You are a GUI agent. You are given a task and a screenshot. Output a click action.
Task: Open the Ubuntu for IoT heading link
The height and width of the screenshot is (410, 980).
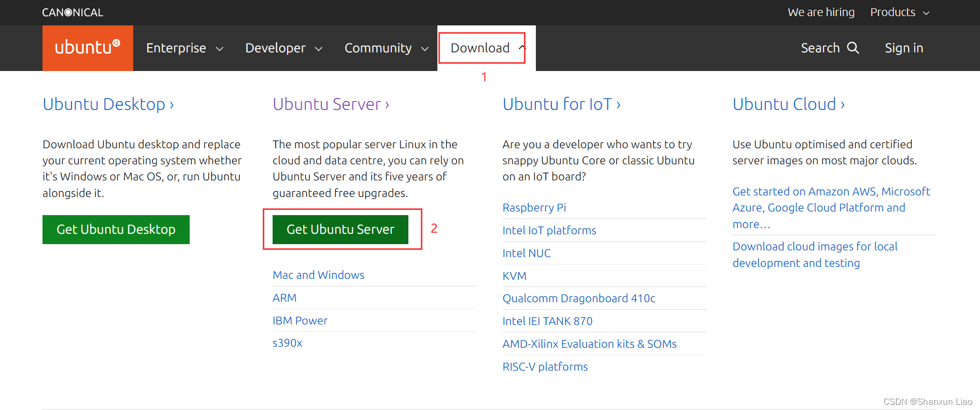562,104
